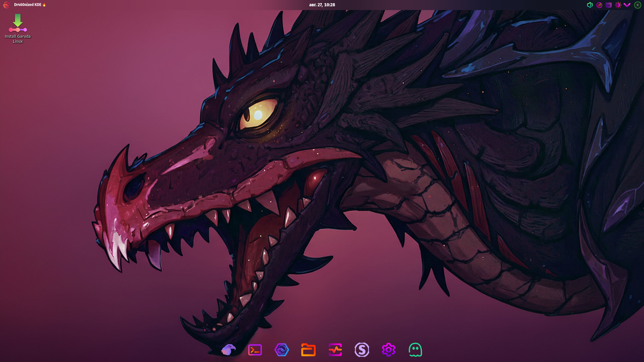The height and width of the screenshot is (362, 644).
Task: Open the 'Install Garuda Linux' desktop shortcut
Action: (x=18, y=29)
